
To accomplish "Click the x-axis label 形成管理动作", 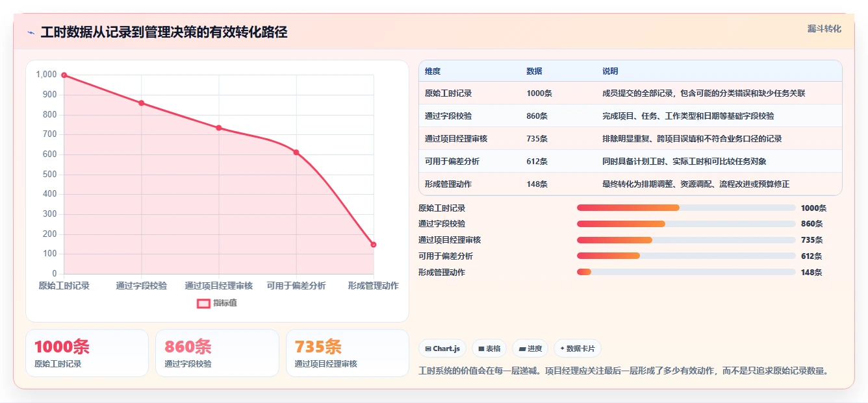I will [374, 286].
